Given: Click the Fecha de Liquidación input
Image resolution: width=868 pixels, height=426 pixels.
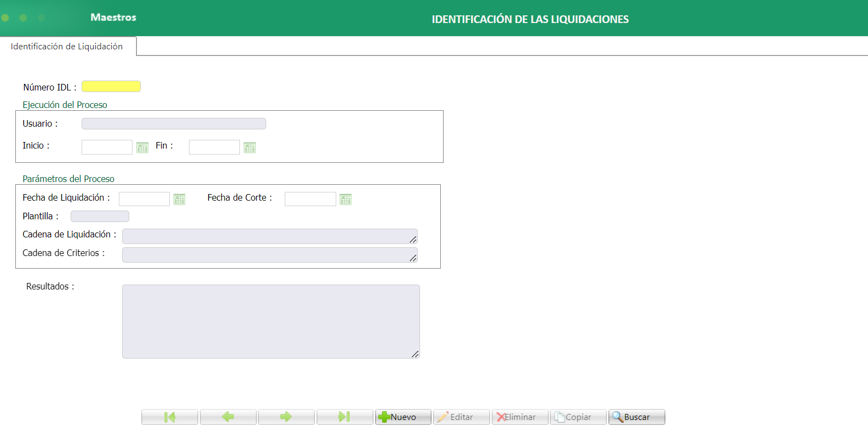Looking at the screenshot, I should (144, 199).
